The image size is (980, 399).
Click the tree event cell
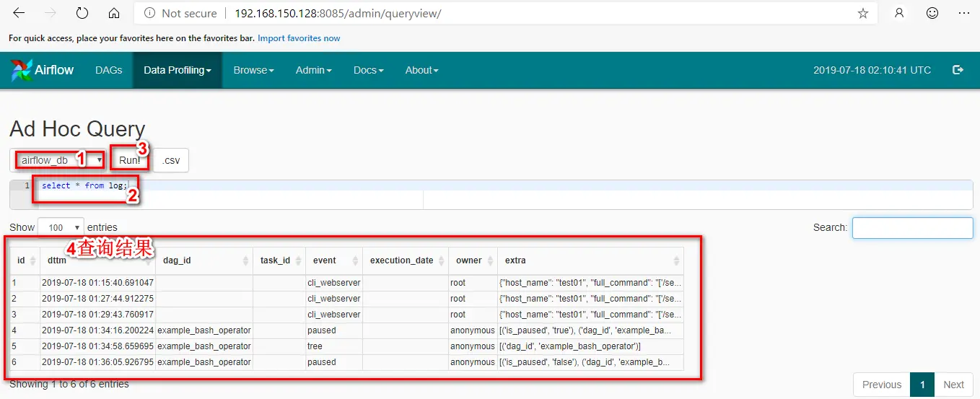(x=334, y=346)
